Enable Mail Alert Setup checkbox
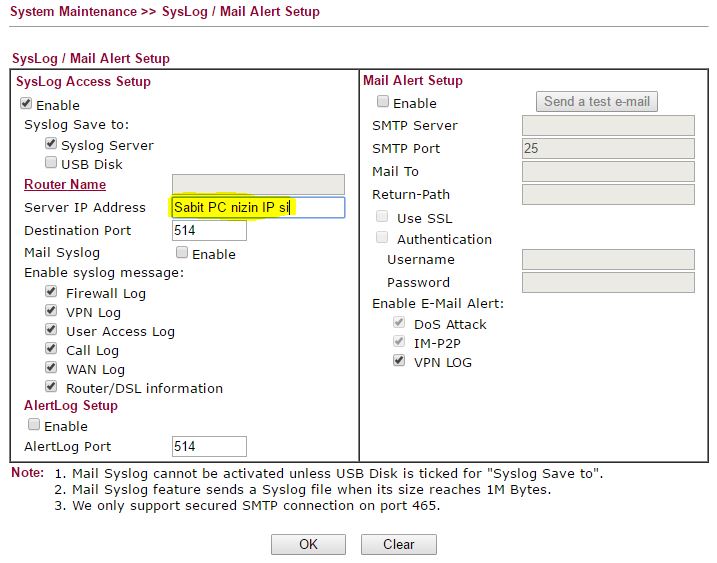Image resolution: width=717 pixels, height=563 pixels. 383,102
